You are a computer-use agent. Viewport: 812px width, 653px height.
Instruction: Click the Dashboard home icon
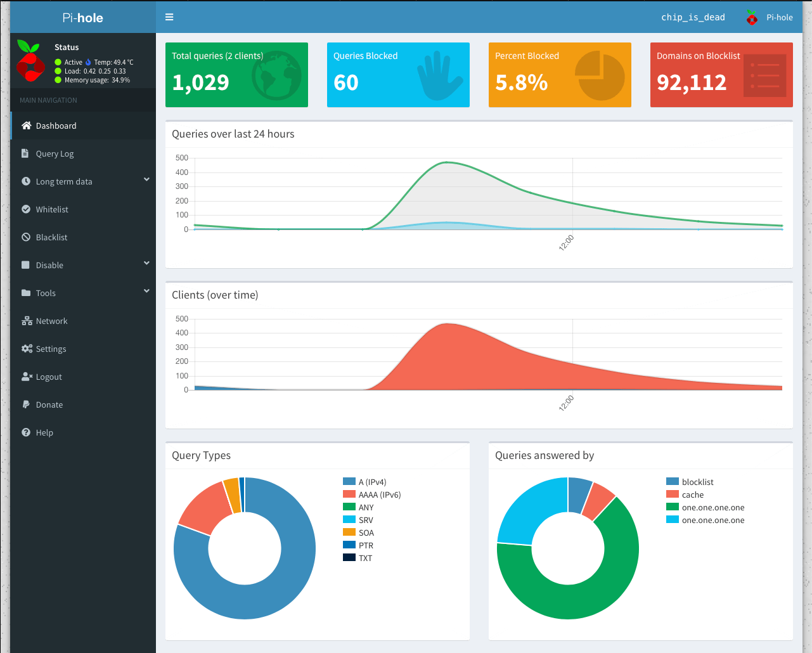point(26,126)
